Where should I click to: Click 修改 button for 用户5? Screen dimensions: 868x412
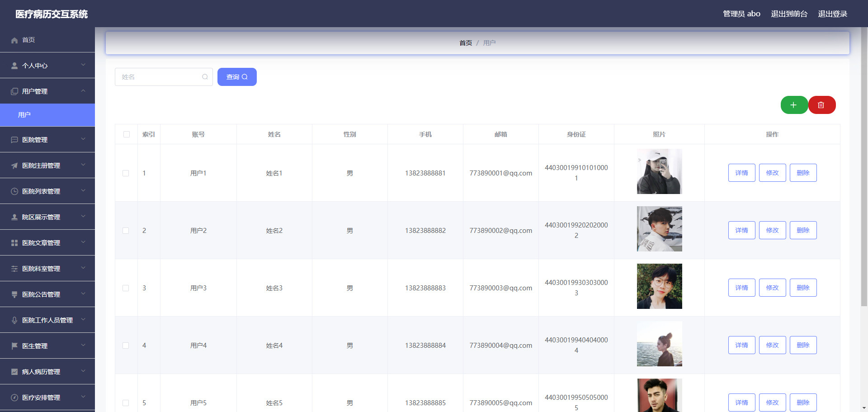(772, 403)
